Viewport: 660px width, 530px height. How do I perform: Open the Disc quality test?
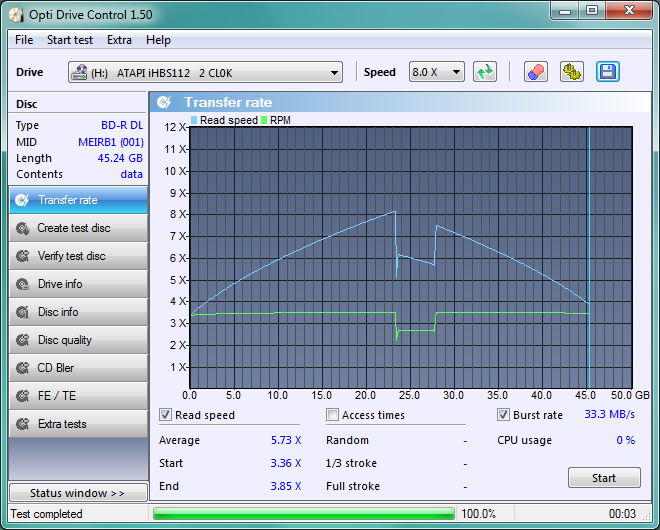tap(78, 340)
